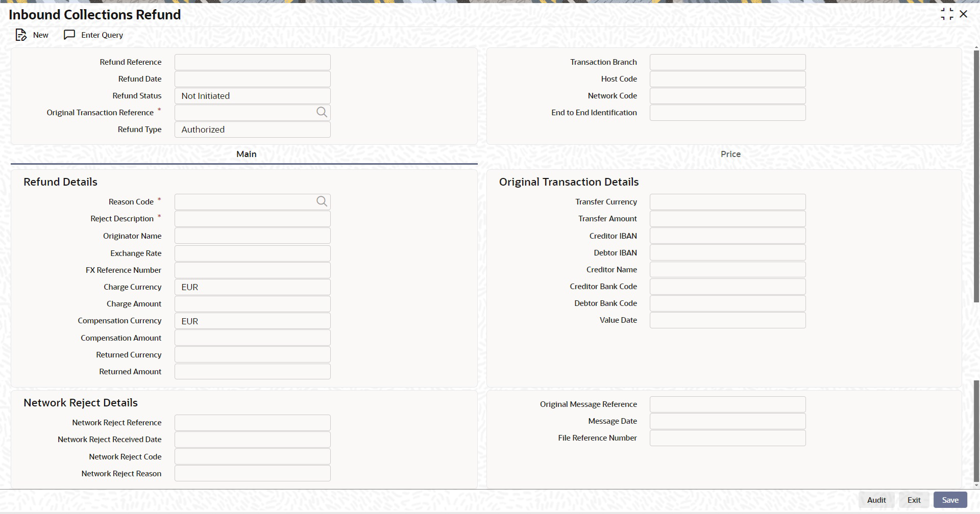Focus the Transfer Currency field
Image resolution: width=980 pixels, height=514 pixels.
[728, 202]
